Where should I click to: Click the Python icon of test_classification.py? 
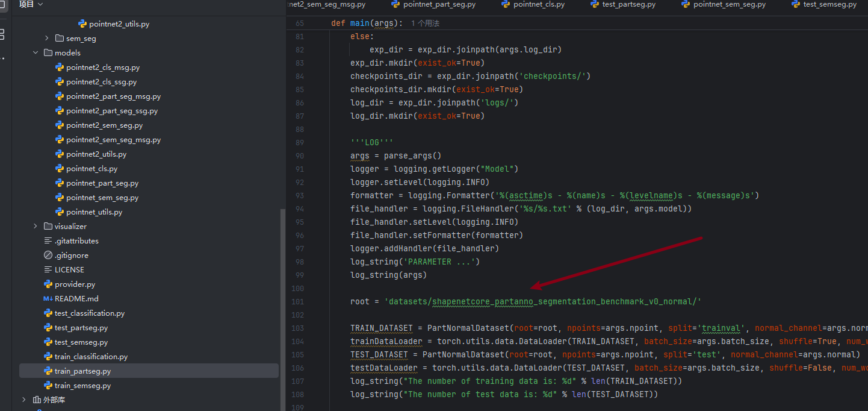[x=48, y=313]
